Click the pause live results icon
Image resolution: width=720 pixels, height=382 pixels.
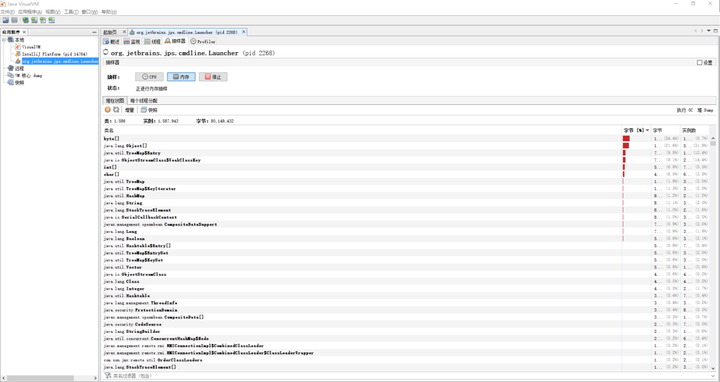click(107, 110)
